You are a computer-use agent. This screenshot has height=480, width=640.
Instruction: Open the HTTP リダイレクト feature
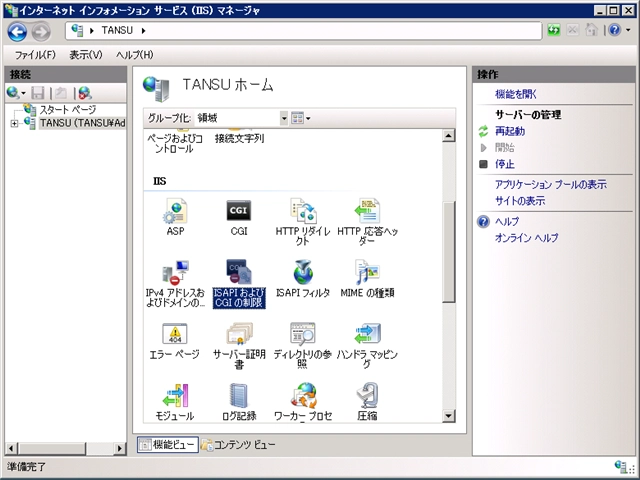click(x=302, y=222)
